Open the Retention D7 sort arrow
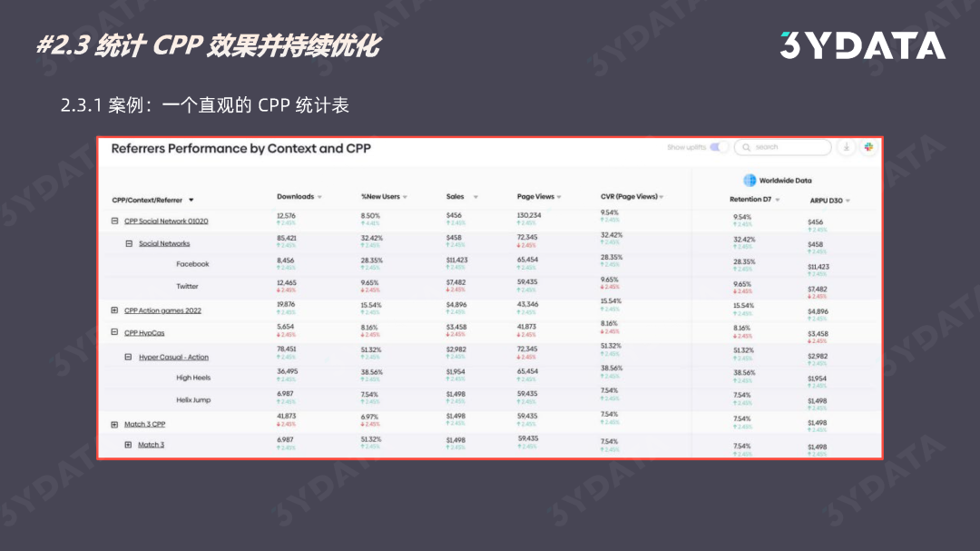 pos(778,200)
